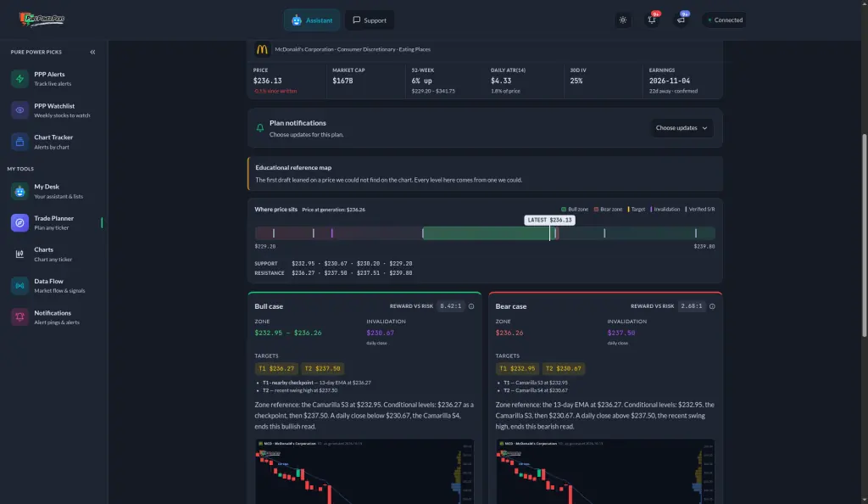Click the Pure Power Picks logo
This screenshot has height=504, width=868.
click(x=42, y=20)
